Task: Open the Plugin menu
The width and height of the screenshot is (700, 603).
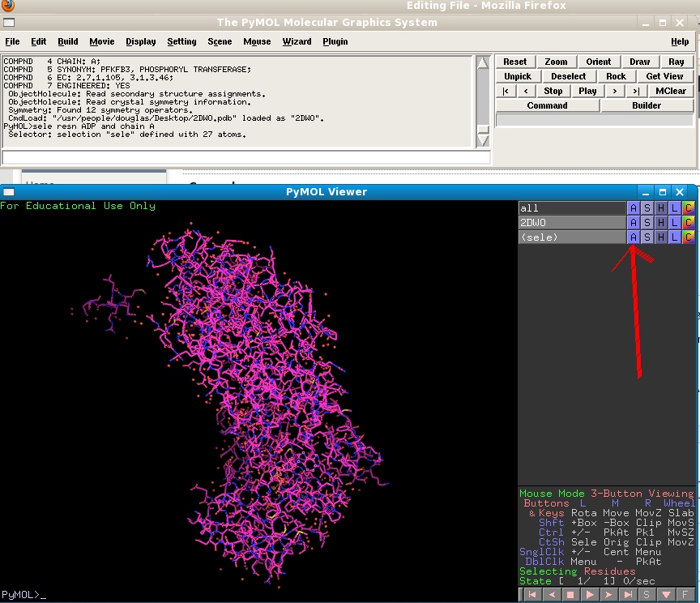Action: pos(335,41)
